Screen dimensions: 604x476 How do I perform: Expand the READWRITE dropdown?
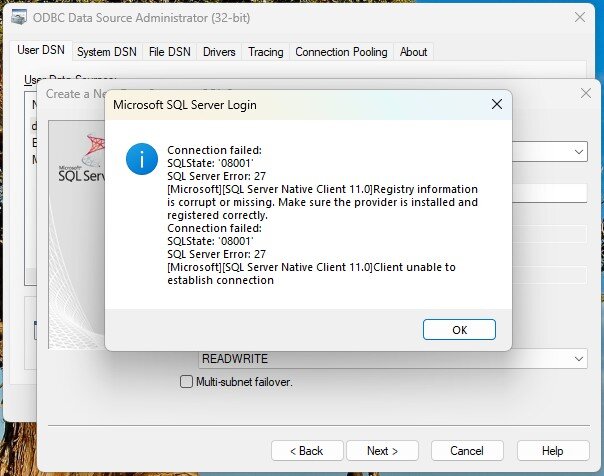tap(579, 358)
